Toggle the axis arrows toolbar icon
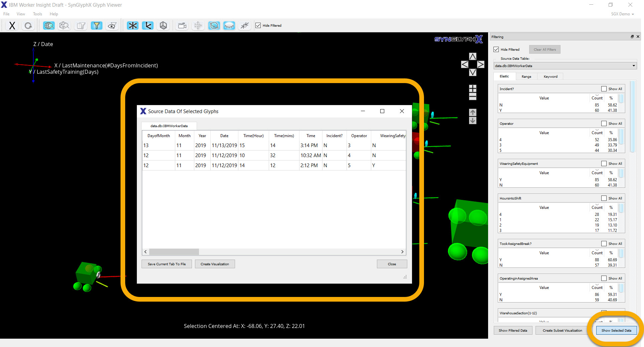 click(148, 26)
